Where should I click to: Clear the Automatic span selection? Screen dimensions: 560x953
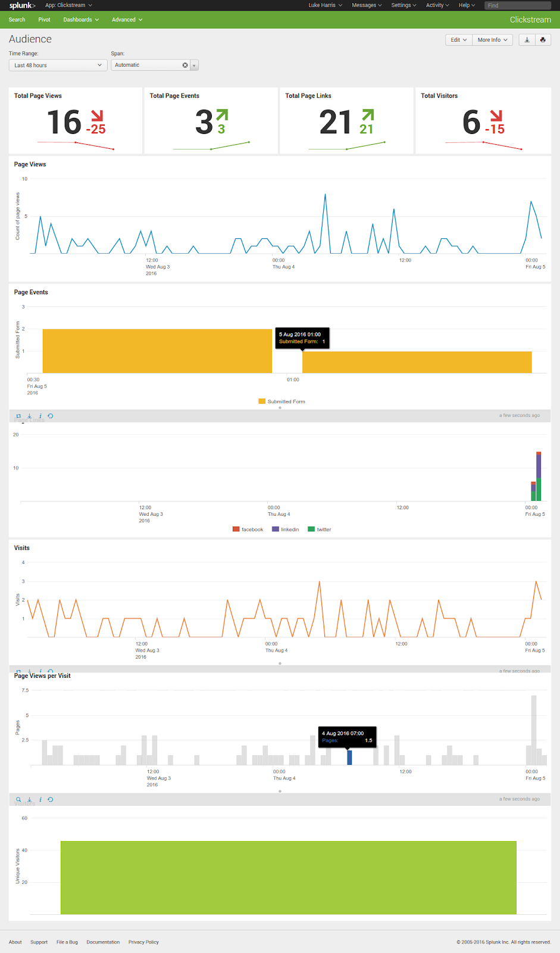(185, 65)
